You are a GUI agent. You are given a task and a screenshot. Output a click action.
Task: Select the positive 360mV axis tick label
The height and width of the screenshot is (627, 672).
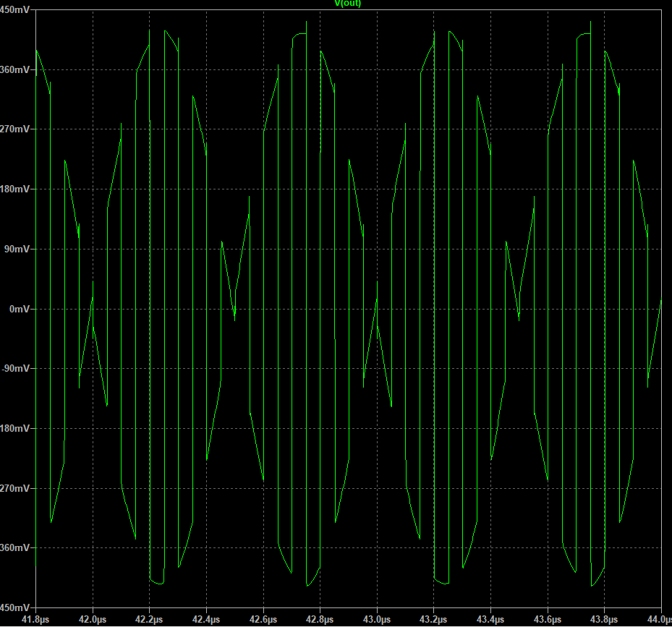click(14, 70)
